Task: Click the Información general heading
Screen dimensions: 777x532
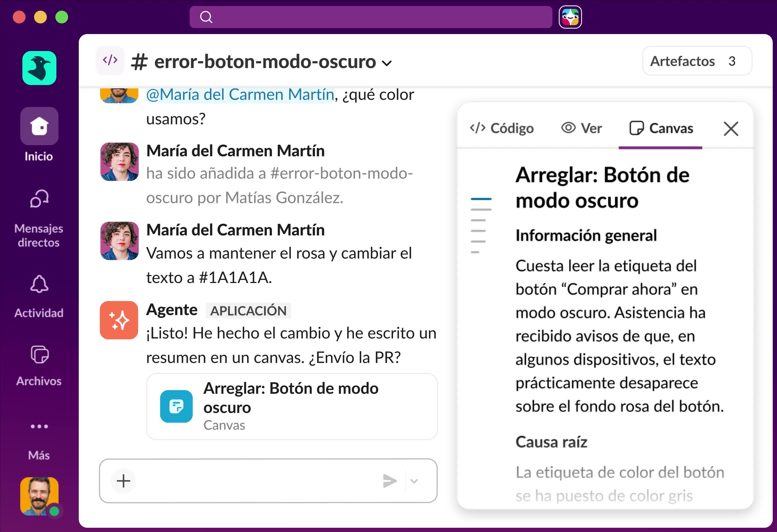Action: 586,236
